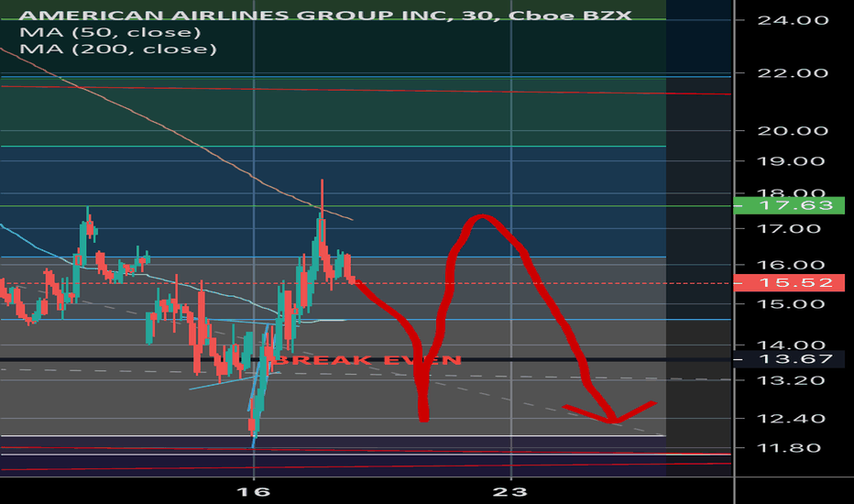Click the 14.00 price axis value
The image size is (854, 504).
point(793,345)
